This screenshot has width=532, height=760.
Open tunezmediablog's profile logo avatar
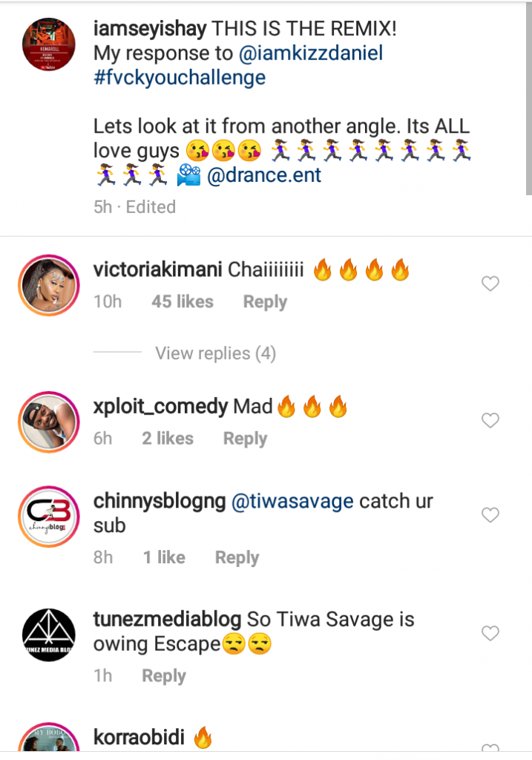click(47, 636)
